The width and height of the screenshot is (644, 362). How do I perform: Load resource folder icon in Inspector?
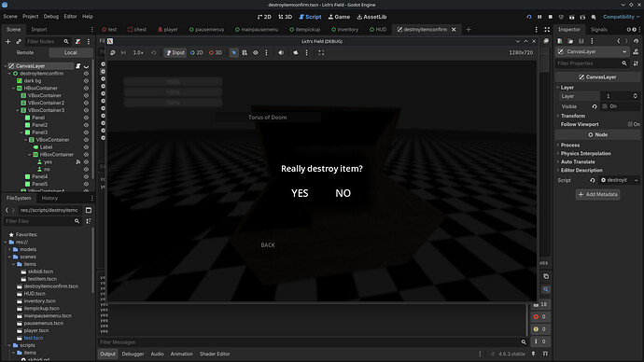[x=570, y=41]
